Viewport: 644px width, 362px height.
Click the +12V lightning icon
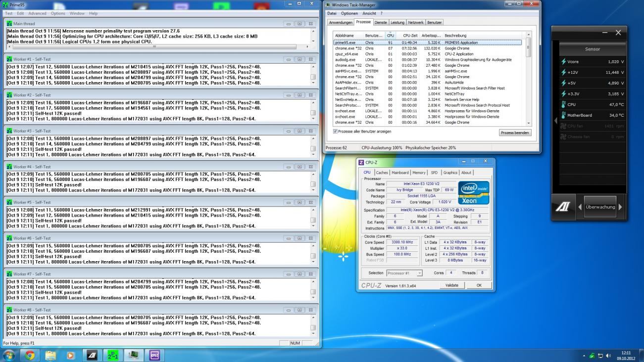(x=563, y=72)
